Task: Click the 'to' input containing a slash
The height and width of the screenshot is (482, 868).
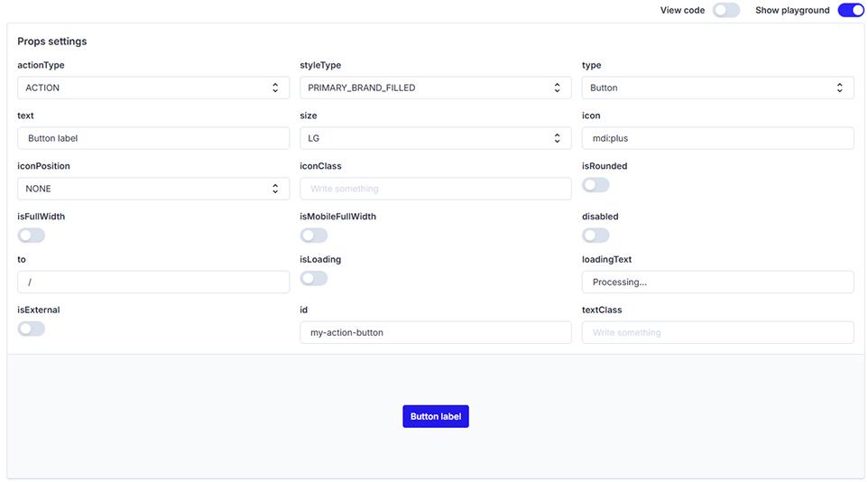Action: [x=153, y=282]
